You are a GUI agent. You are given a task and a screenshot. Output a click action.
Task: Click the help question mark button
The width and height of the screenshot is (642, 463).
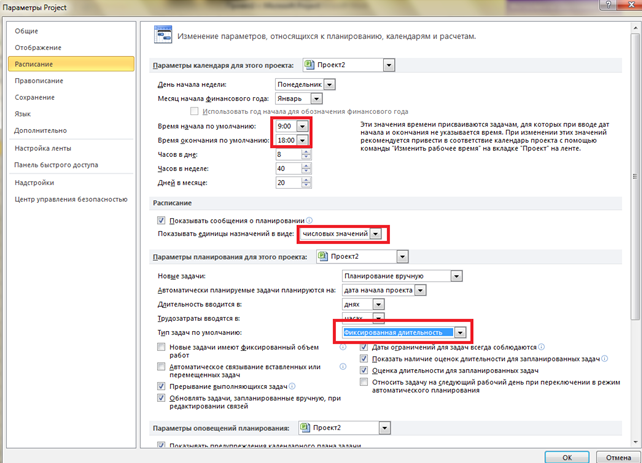pyautogui.click(x=608, y=5)
